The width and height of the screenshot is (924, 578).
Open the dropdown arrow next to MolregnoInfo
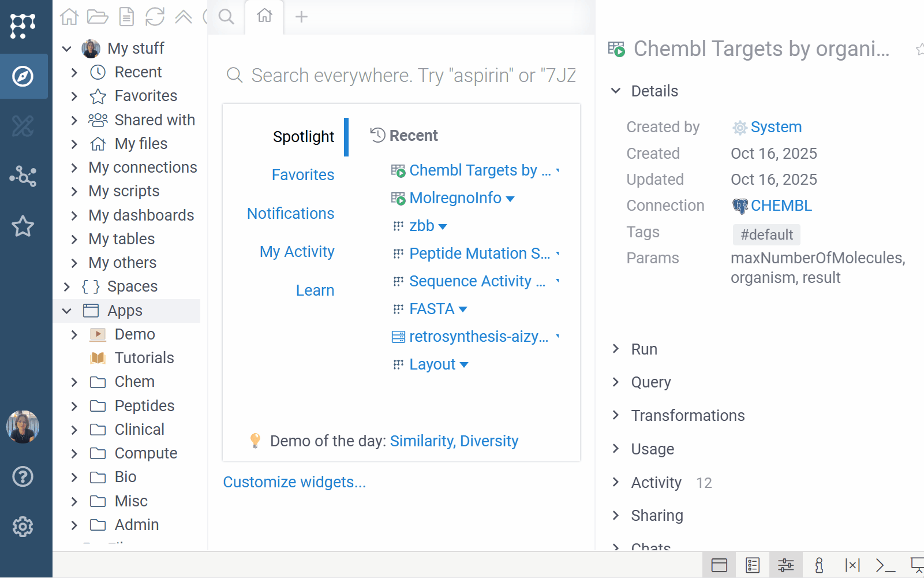point(510,199)
